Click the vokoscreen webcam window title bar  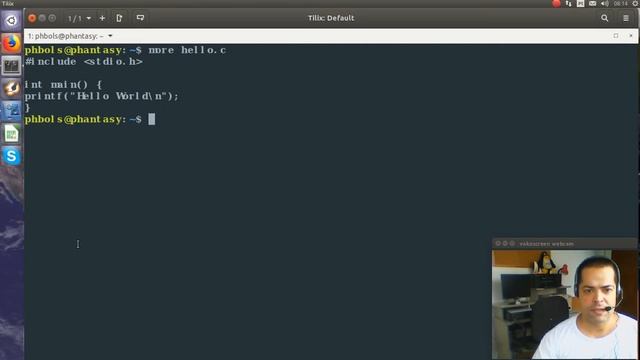(564, 244)
